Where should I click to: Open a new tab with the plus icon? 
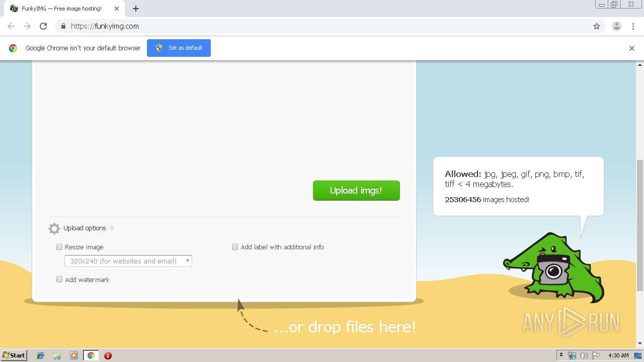click(x=136, y=9)
